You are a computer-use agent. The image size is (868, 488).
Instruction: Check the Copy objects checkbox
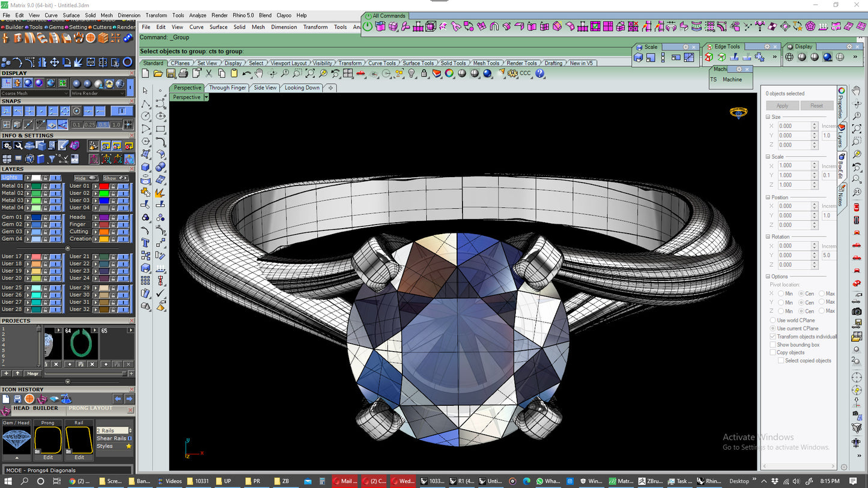(x=773, y=352)
